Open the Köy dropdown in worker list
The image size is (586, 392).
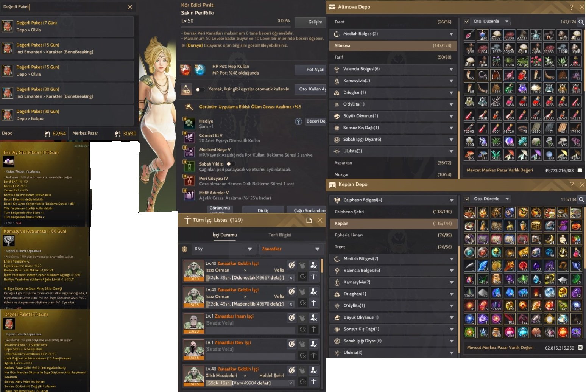tap(223, 249)
